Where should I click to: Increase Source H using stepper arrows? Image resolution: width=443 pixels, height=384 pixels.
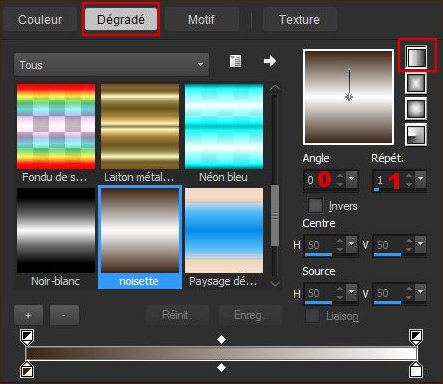tap(340, 289)
